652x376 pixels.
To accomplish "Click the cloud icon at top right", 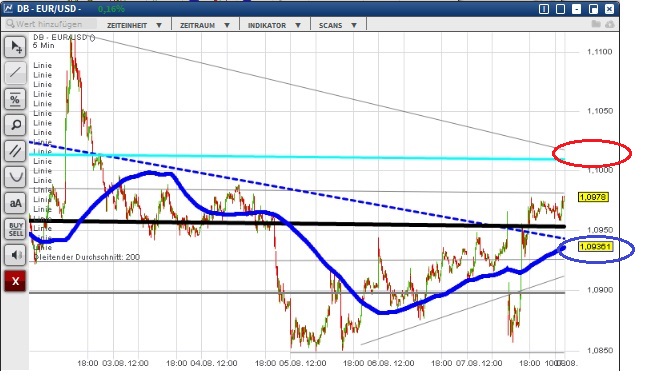I will (610, 25).
